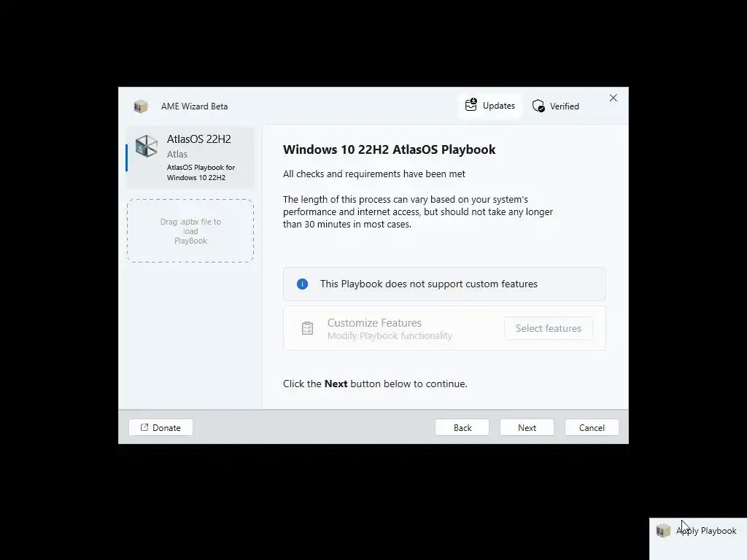
Task: Click the custom features not supported notice
Action: pyautogui.click(x=444, y=284)
